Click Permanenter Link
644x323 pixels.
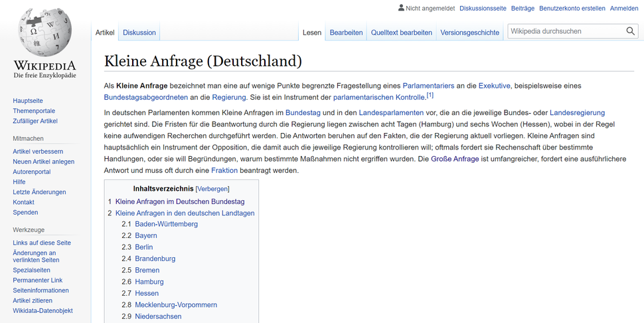click(37, 280)
